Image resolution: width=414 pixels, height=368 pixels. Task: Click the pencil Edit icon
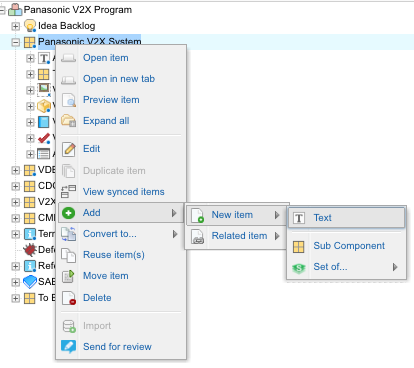69,149
